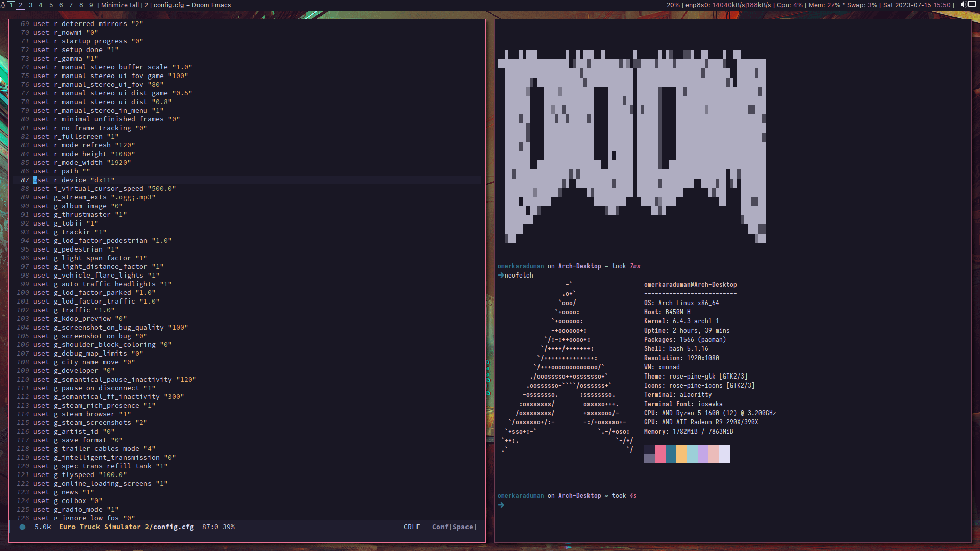Switch to workspace 3
Viewport: 980px width, 551px height.
click(31, 5)
